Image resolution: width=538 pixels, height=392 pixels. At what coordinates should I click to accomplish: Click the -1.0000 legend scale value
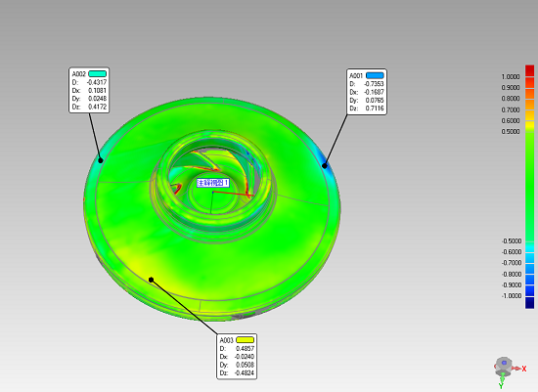click(512, 296)
